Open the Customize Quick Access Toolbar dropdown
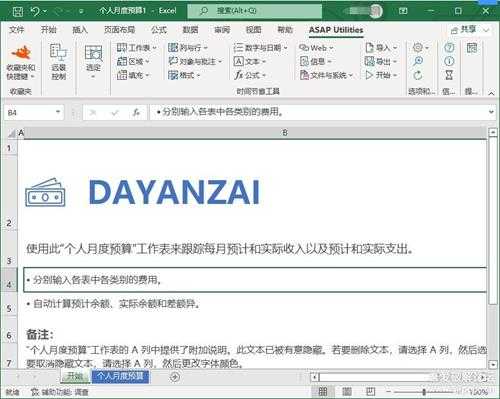The width and height of the screenshot is (500, 399). click(x=81, y=12)
